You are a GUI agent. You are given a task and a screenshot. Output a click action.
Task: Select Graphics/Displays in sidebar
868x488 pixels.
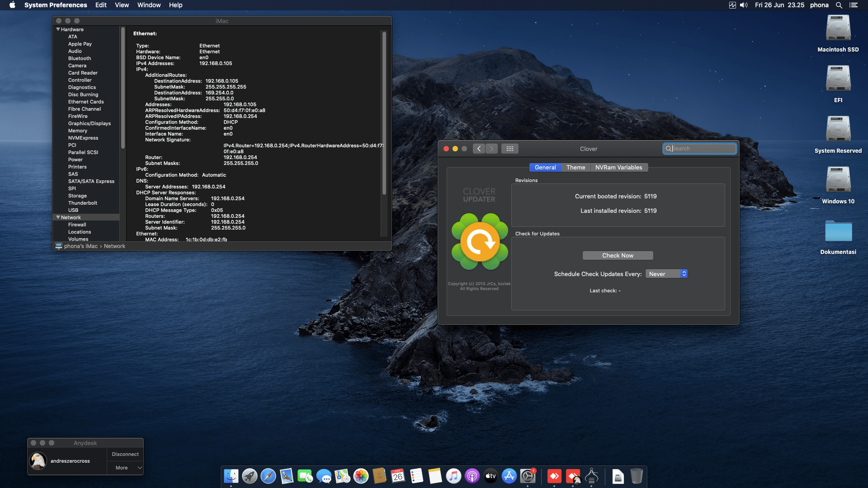pos(90,123)
